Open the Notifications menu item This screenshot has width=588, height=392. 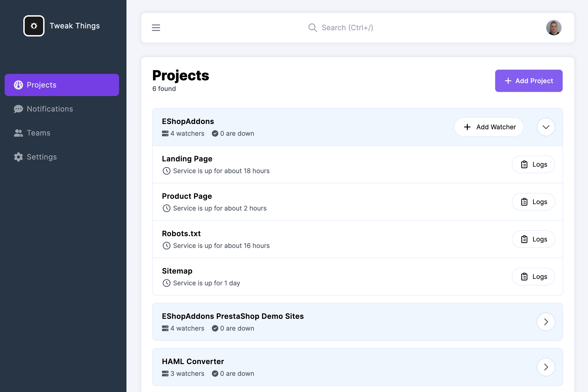click(x=50, y=109)
